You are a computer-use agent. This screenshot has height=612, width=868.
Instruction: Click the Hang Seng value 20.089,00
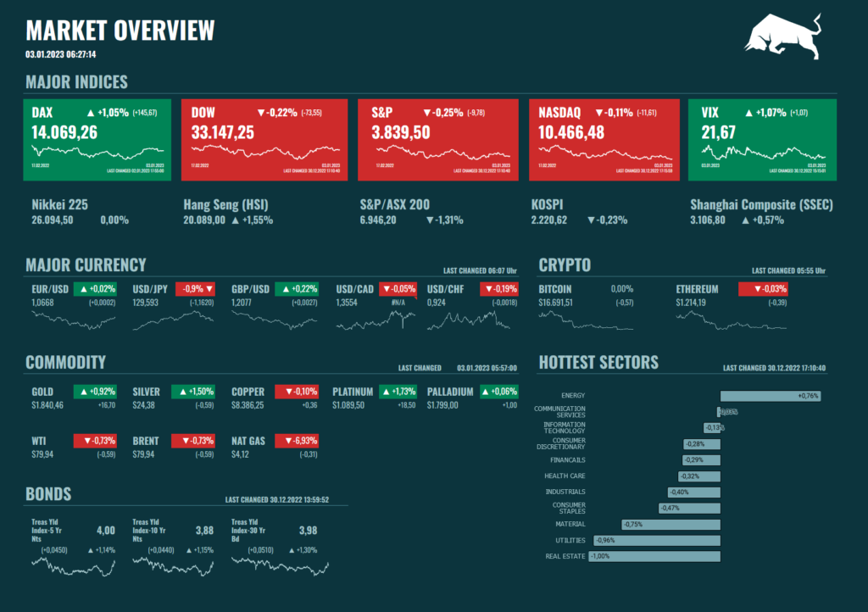point(204,220)
